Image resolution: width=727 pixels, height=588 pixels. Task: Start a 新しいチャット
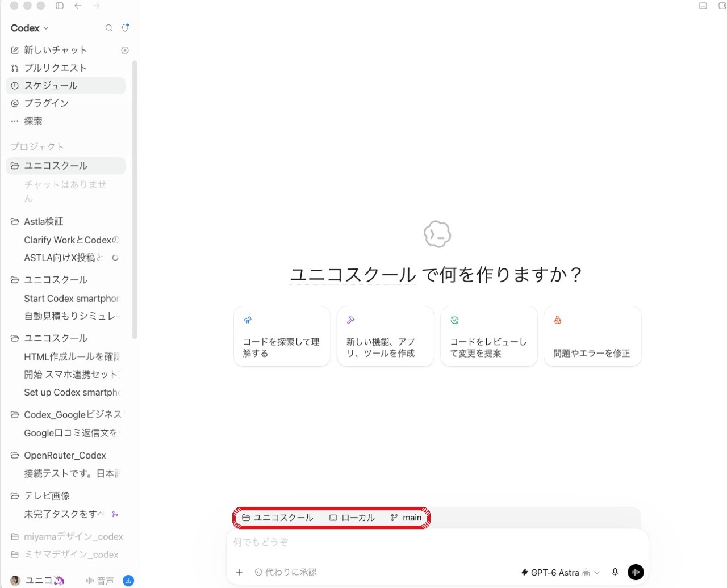coord(56,50)
